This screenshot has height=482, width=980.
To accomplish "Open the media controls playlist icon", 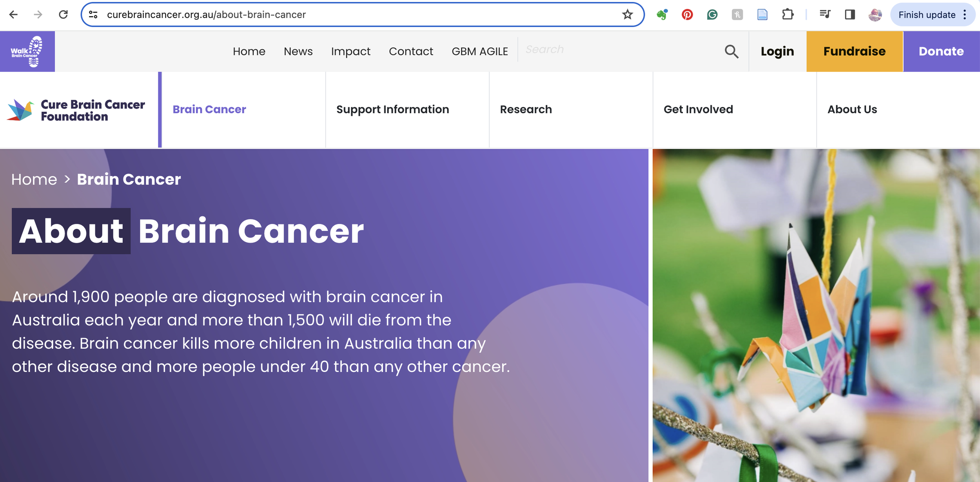I will [825, 14].
